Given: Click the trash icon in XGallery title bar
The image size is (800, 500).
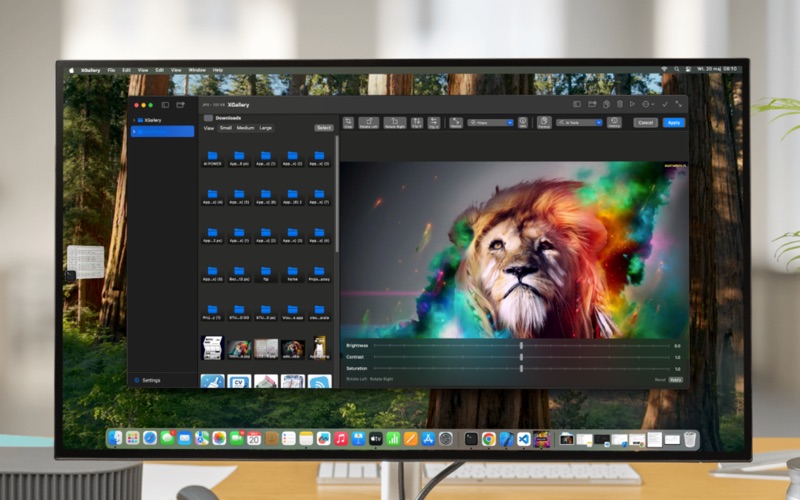Looking at the screenshot, I should click(x=619, y=104).
